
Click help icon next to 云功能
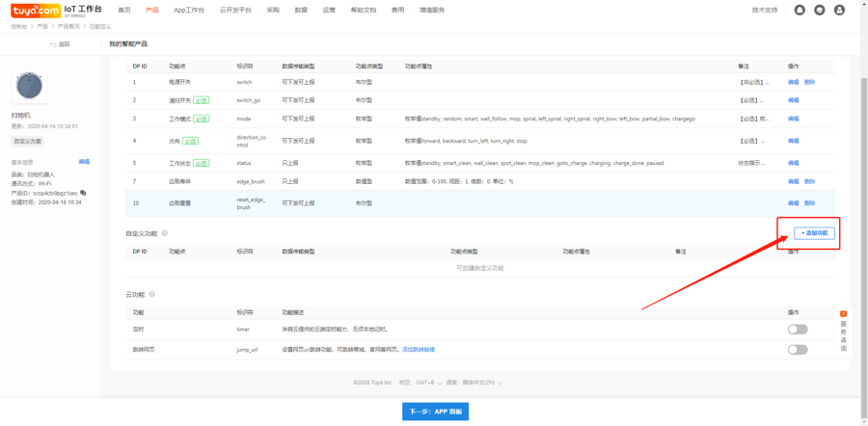(152, 294)
